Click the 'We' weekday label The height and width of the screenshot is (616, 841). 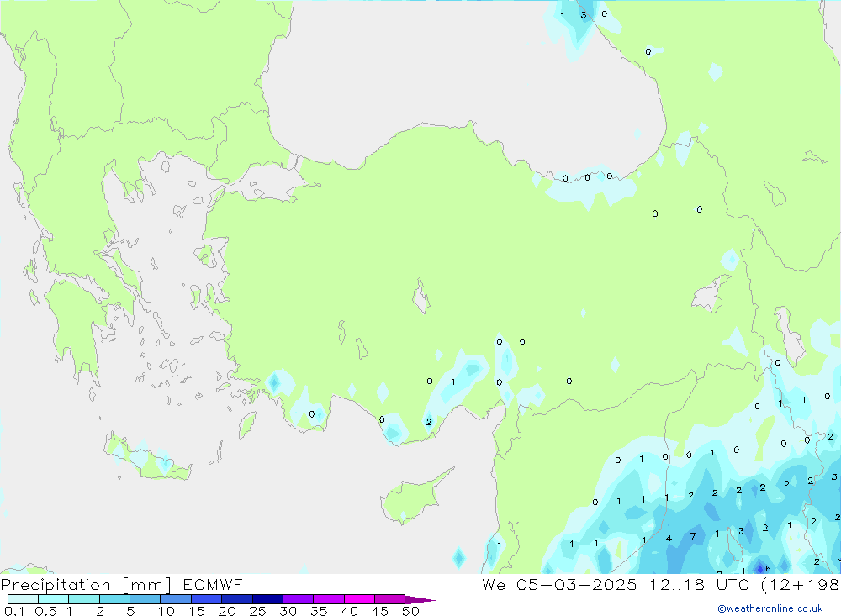click(x=494, y=584)
